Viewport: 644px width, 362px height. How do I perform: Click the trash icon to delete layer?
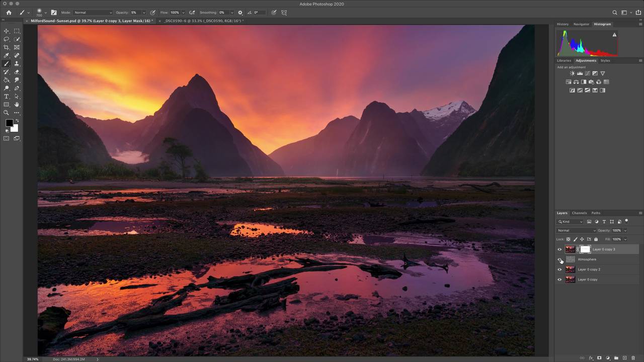point(633,358)
